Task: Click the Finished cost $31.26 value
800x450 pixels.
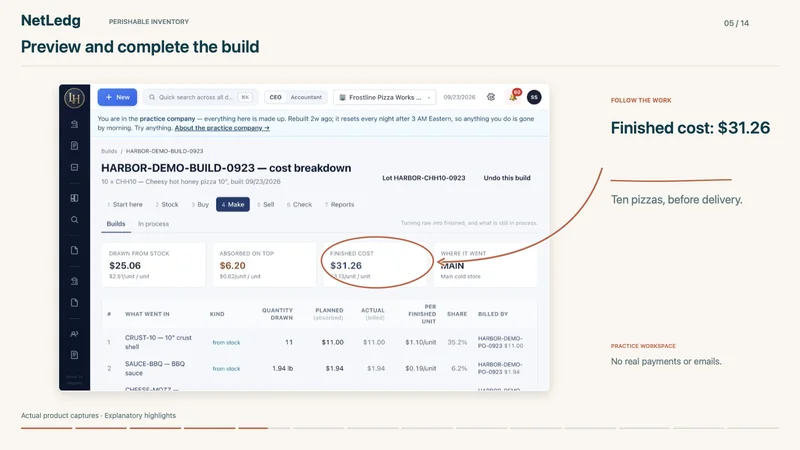Action: (x=346, y=265)
